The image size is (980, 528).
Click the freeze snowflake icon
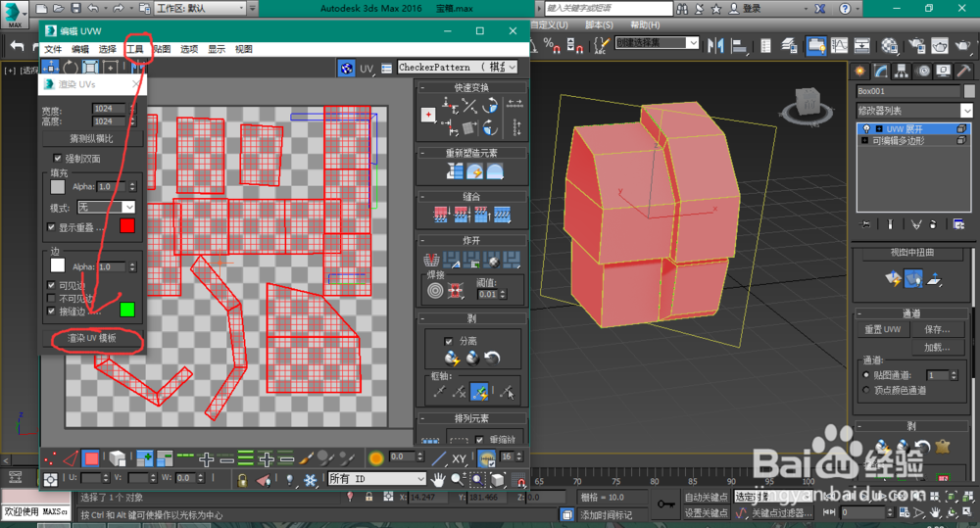click(x=310, y=479)
